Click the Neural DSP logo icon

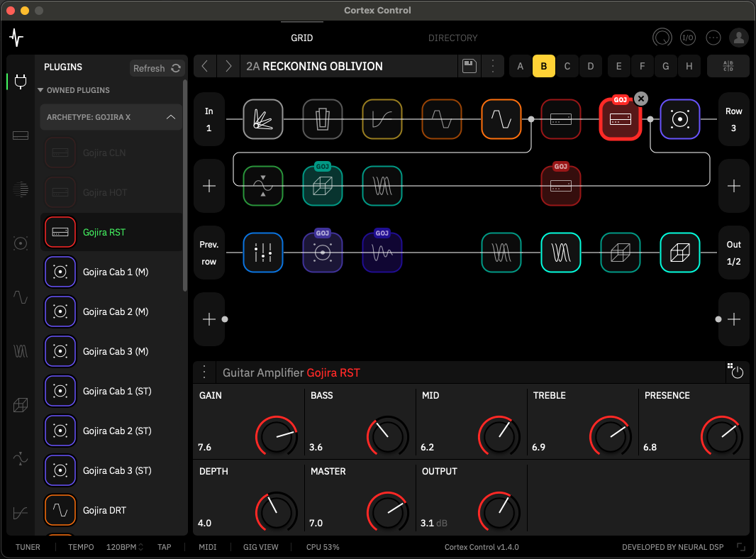point(16,38)
